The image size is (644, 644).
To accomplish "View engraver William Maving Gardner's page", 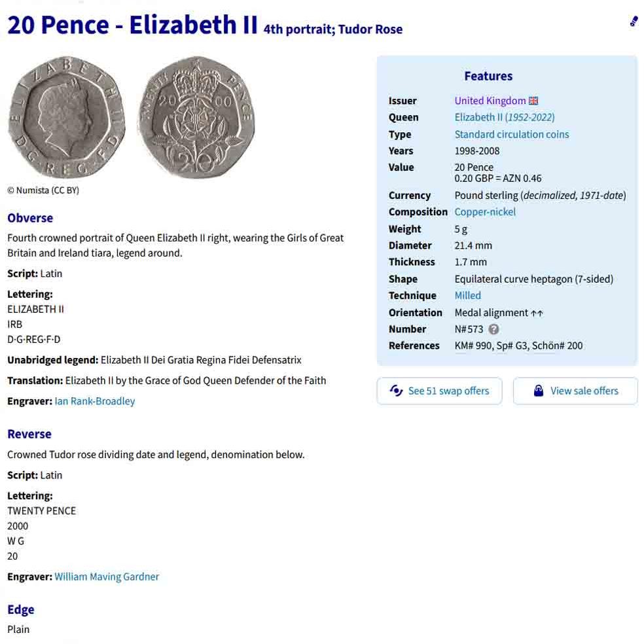I will [107, 577].
